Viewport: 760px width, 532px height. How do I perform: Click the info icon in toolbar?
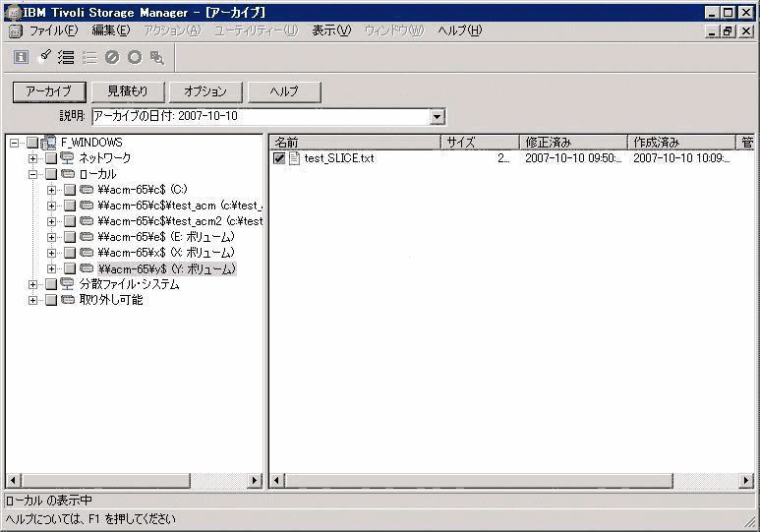coord(21,57)
